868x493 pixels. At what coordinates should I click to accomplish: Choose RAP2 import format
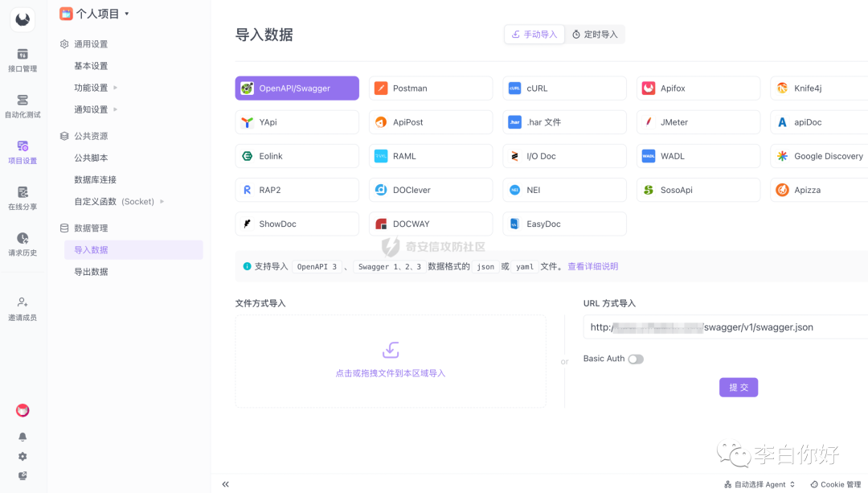click(297, 190)
